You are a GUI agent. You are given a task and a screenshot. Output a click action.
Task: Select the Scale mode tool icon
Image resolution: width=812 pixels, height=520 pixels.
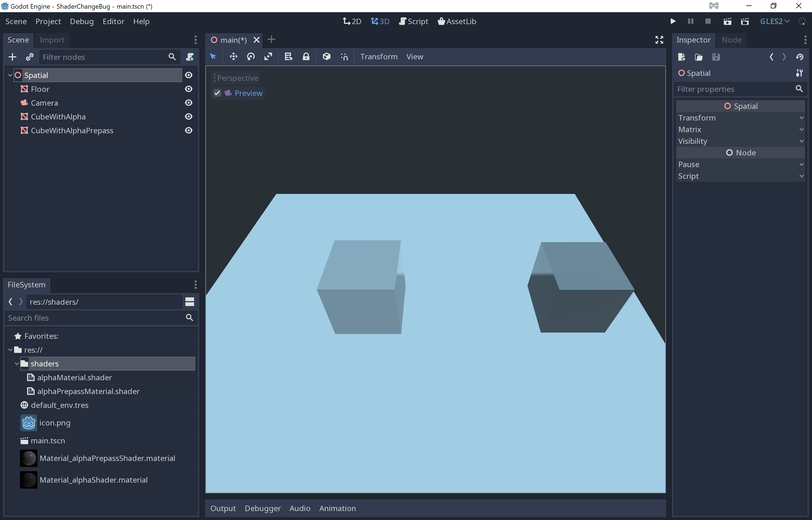[x=268, y=56]
